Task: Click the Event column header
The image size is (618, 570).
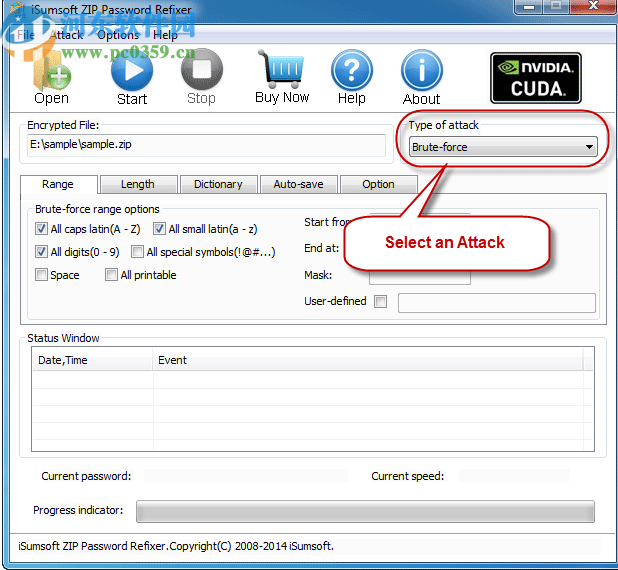Action: [x=367, y=360]
